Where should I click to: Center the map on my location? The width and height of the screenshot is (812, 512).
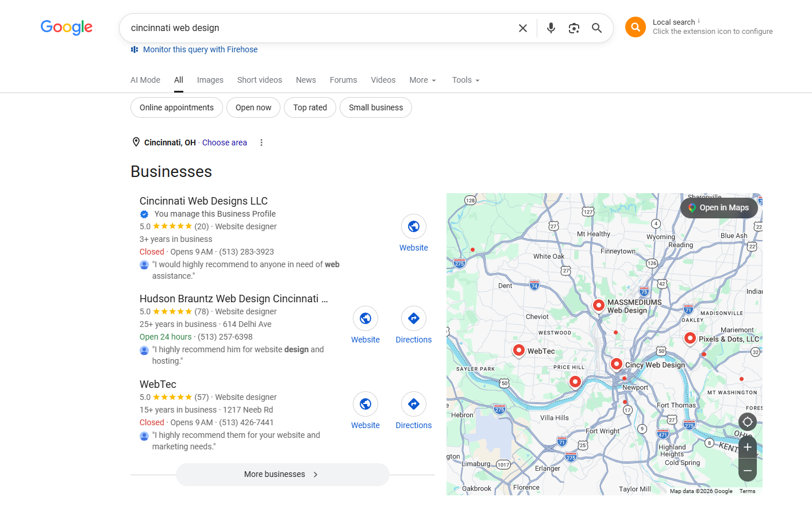(x=748, y=422)
